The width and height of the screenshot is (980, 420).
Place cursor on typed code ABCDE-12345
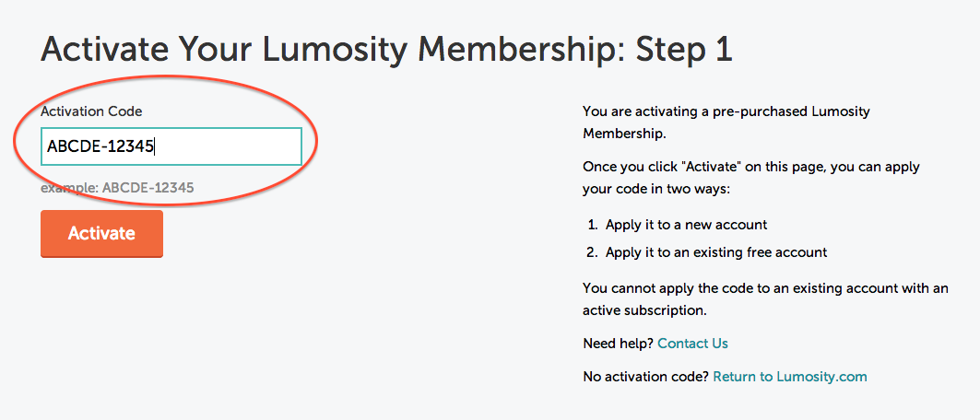(x=100, y=146)
